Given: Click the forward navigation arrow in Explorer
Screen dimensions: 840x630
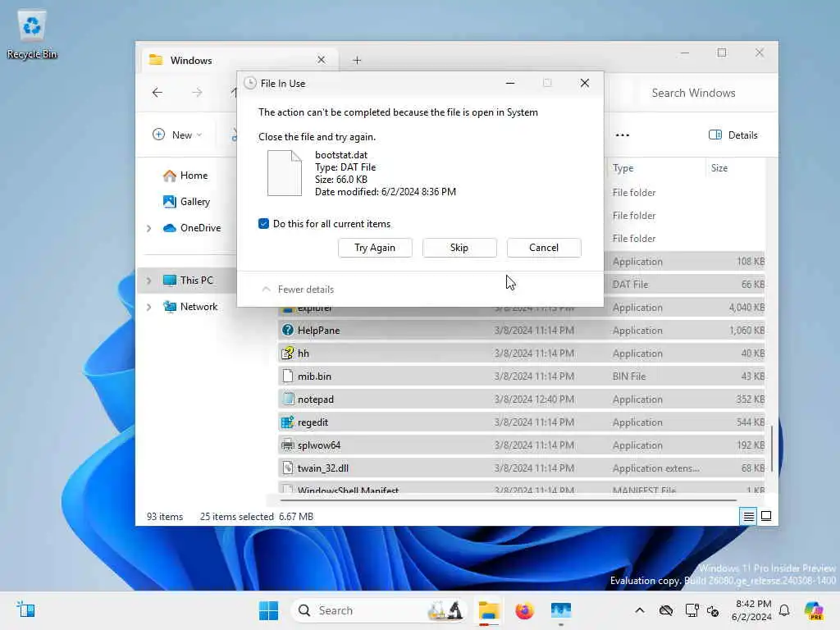Looking at the screenshot, I should (x=197, y=93).
